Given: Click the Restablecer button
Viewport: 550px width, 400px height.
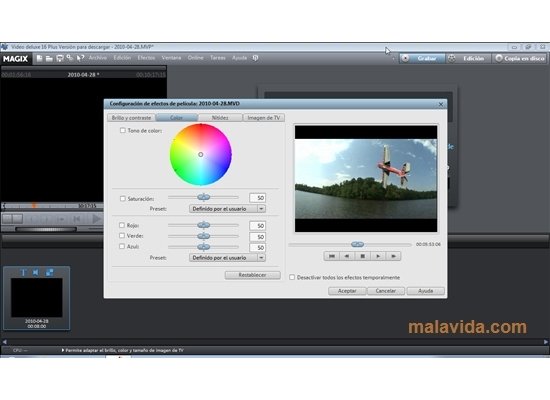Looking at the screenshot, I should click(253, 275).
